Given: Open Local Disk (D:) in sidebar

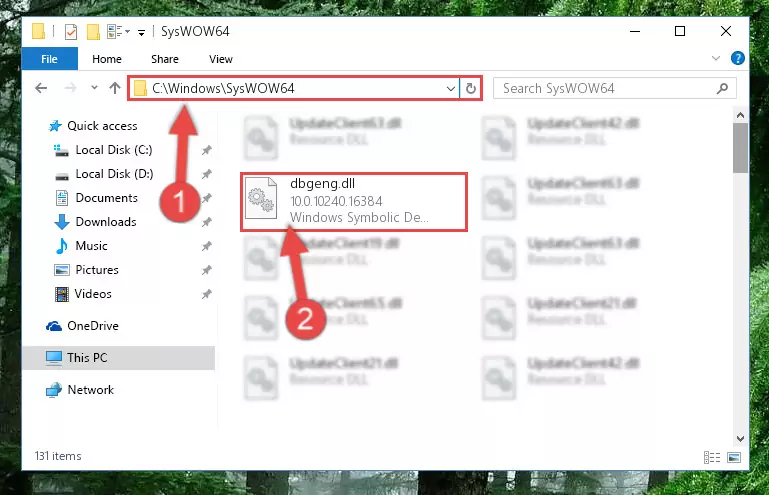Looking at the screenshot, I should click(x=114, y=174).
